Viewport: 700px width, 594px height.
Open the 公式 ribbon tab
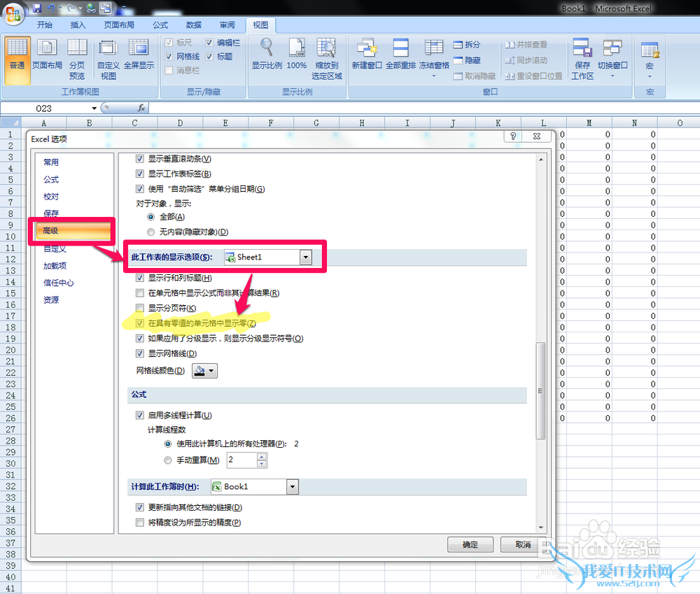click(x=160, y=25)
